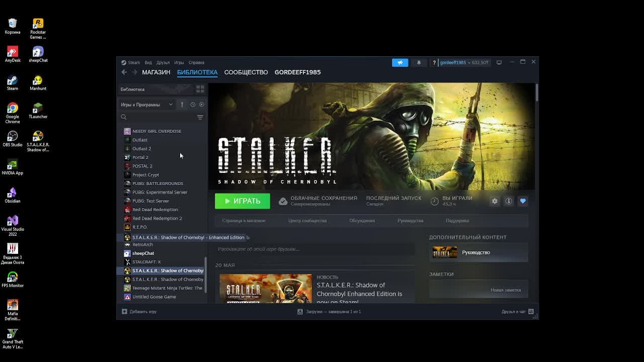Launch AnyDesk from the desktop
Image resolution: width=644 pixels, height=362 pixels.
pos(13,55)
